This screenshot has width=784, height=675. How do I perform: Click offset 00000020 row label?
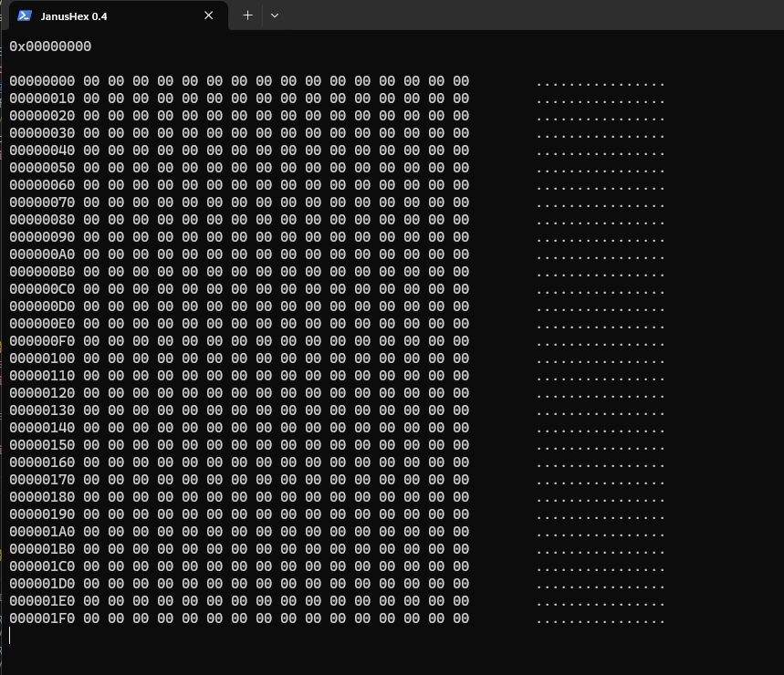coord(42,116)
